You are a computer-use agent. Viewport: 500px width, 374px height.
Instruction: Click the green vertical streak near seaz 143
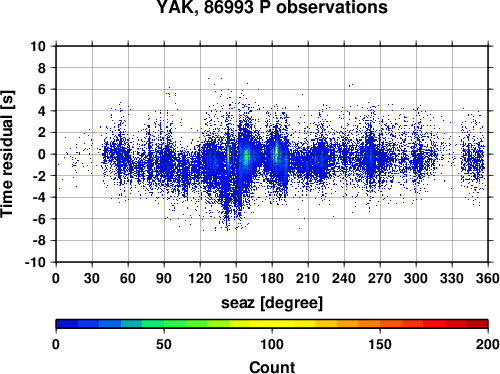point(228,155)
